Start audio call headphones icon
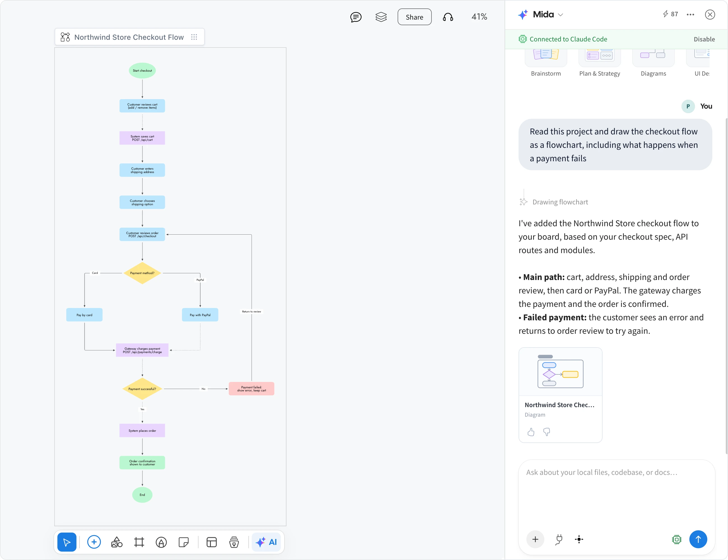The width and height of the screenshot is (728, 560). (x=448, y=17)
